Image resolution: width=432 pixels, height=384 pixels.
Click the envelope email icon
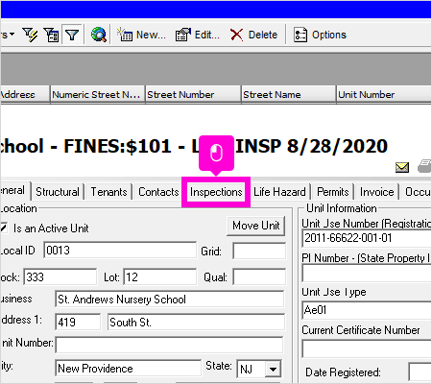click(402, 167)
